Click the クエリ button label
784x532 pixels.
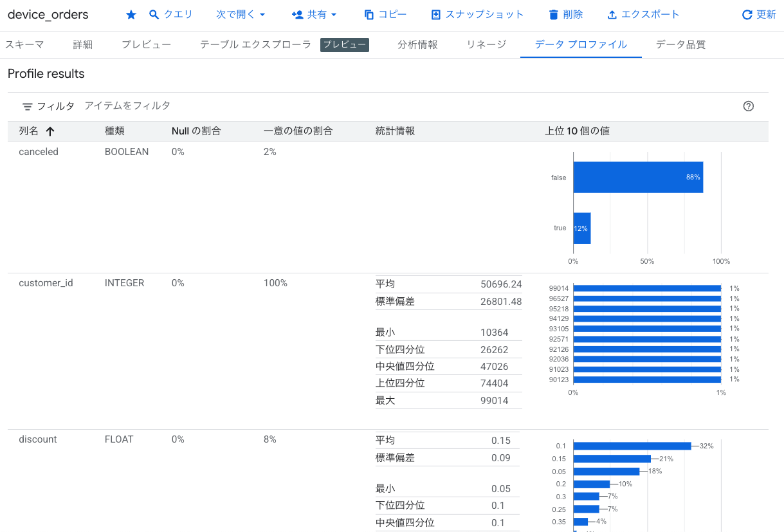point(178,14)
